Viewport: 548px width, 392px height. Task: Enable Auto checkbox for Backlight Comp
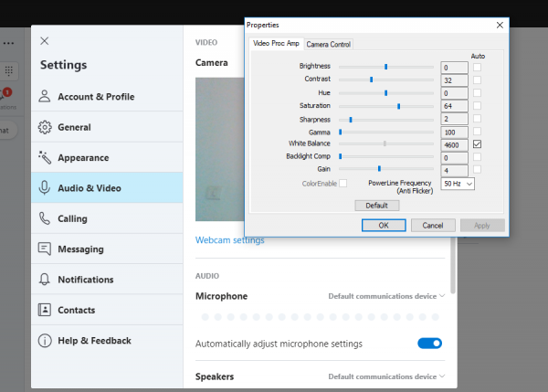coord(477,156)
